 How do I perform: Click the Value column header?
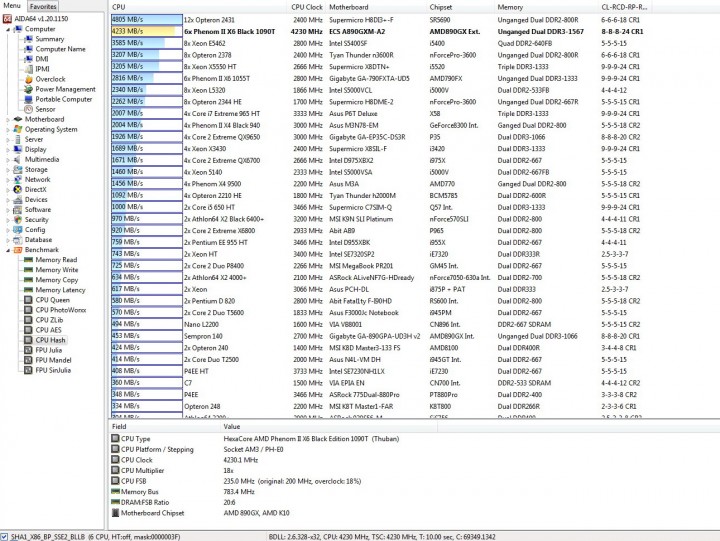(329, 427)
